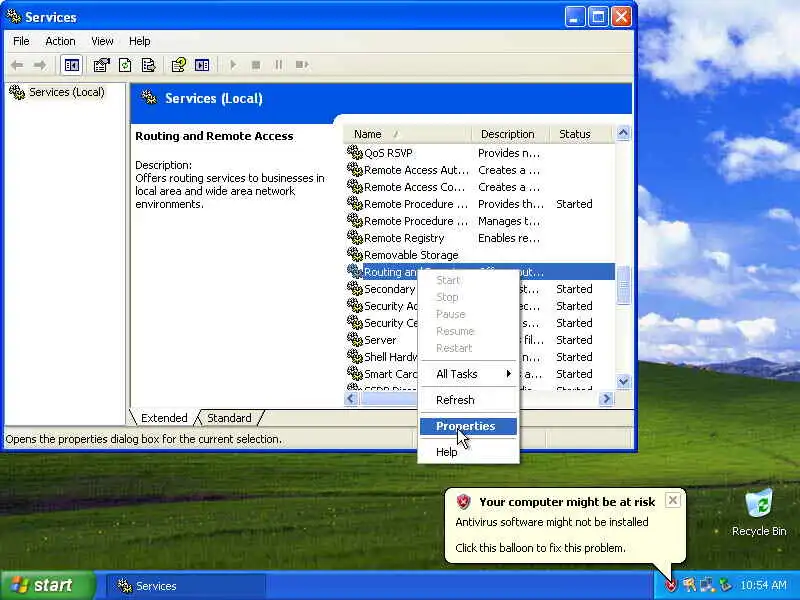Click the Back arrow toolbar icon
Image resolution: width=800 pixels, height=600 pixels.
point(17,65)
